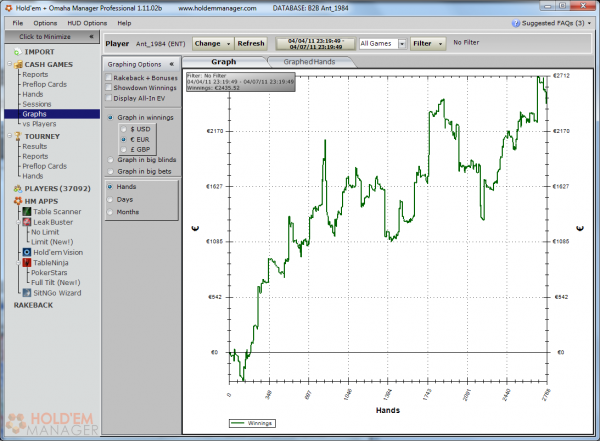Click the TOURNEY trophy icon

18,136
